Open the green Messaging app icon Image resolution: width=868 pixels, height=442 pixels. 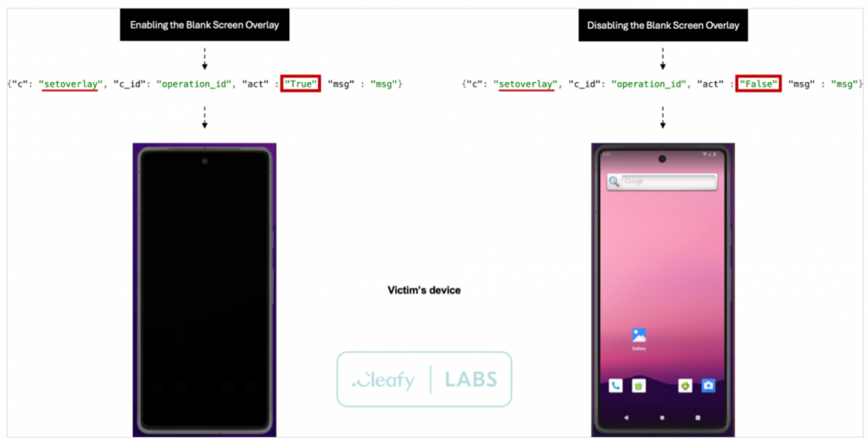coord(639,385)
